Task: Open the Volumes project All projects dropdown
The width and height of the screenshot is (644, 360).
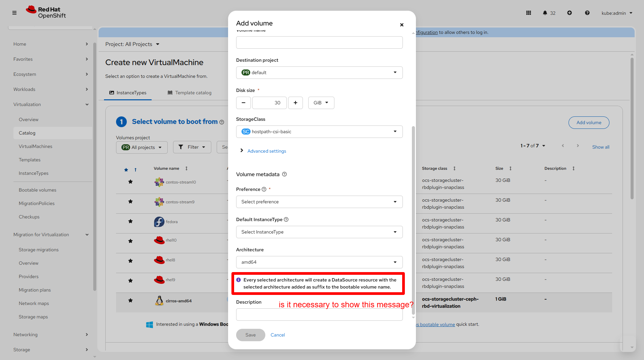Action: [x=142, y=147]
